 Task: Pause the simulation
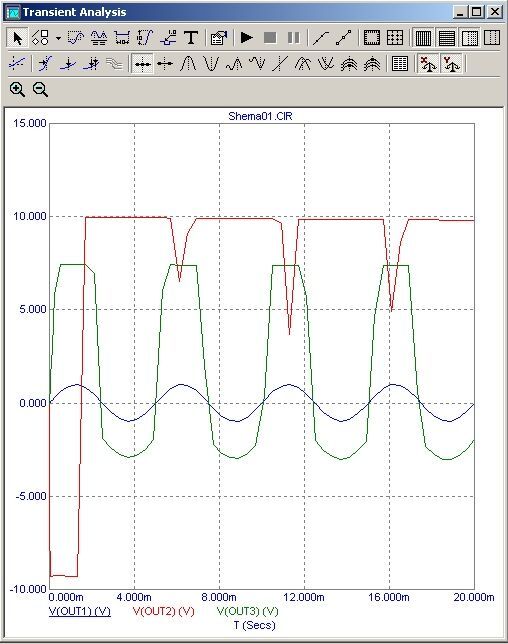pos(293,38)
